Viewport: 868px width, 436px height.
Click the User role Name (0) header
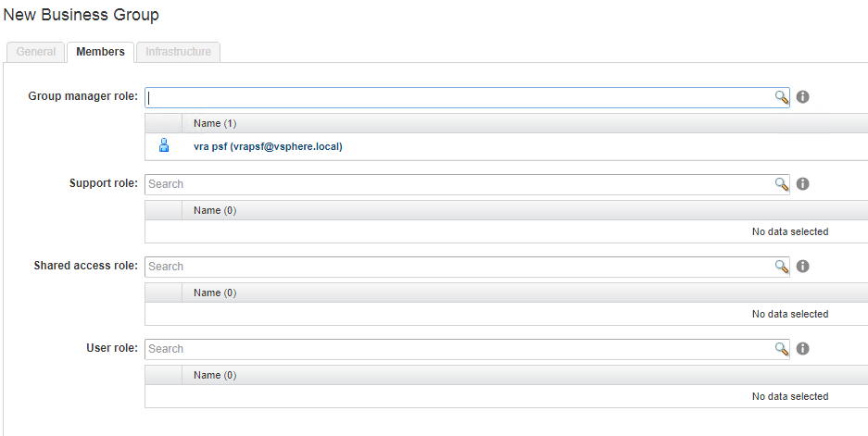click(215, 375)
